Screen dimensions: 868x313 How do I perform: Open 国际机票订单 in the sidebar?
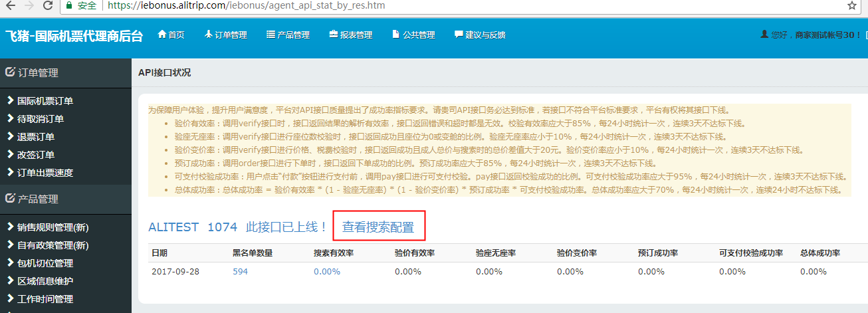click(45, 101)
